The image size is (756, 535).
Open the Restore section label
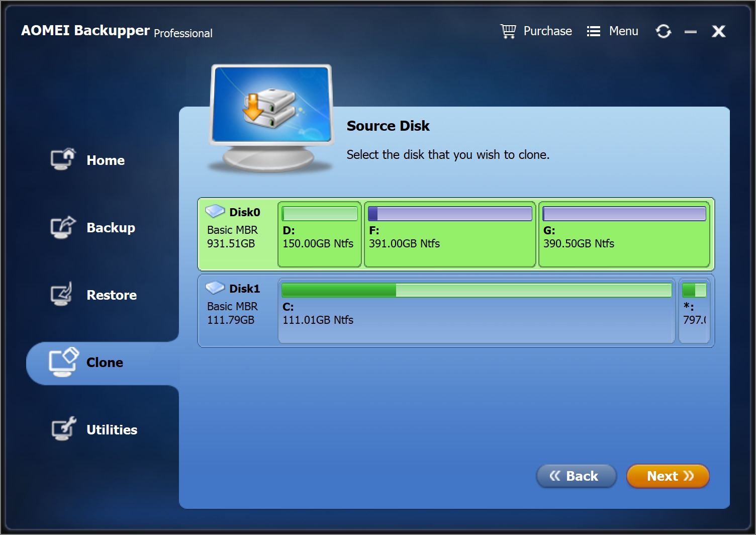(112, 295)
